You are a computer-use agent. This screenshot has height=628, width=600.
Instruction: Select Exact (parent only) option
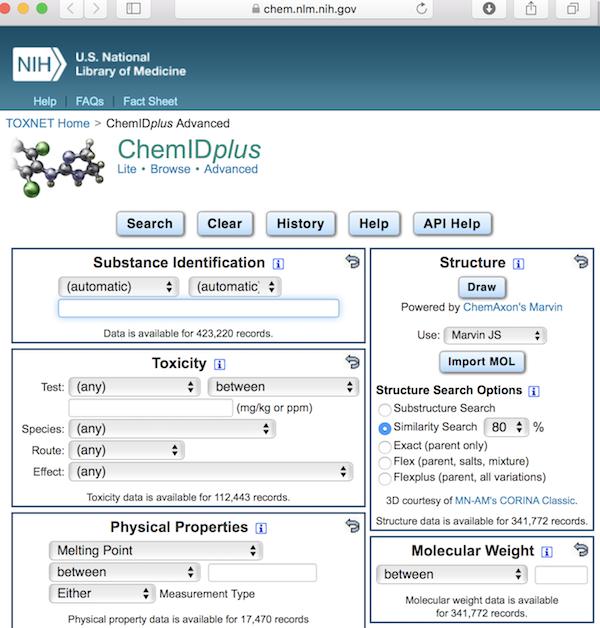[385, 446]
